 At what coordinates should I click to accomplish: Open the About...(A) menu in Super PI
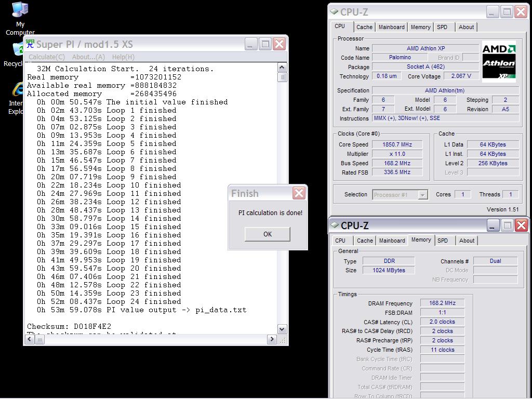pyautogui.click(x=88, y=57)
